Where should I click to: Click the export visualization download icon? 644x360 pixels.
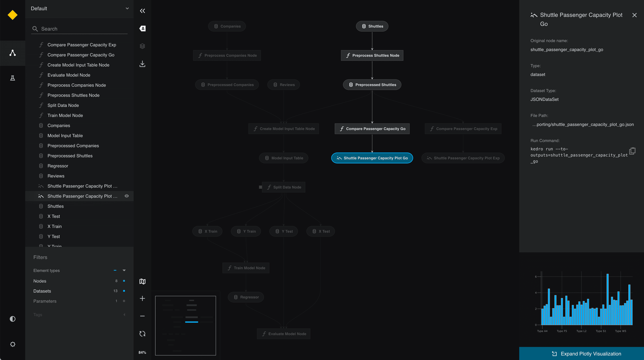point(142,64)
